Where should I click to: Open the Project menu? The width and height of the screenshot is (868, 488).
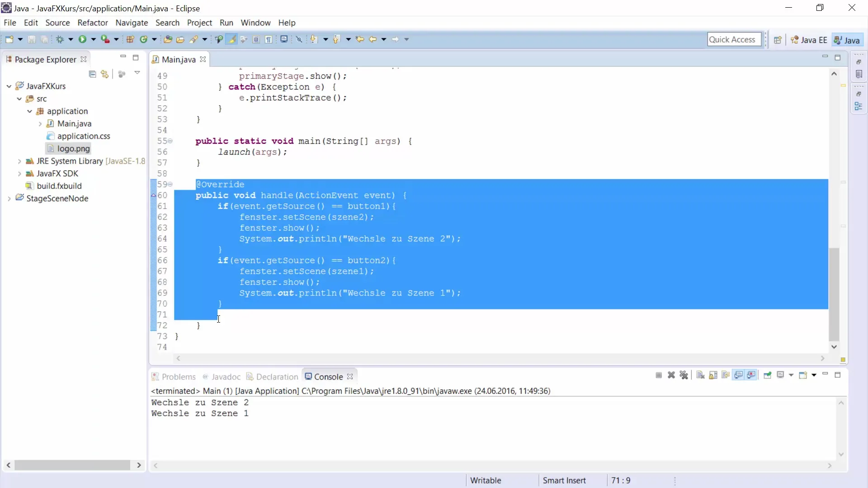199,23
